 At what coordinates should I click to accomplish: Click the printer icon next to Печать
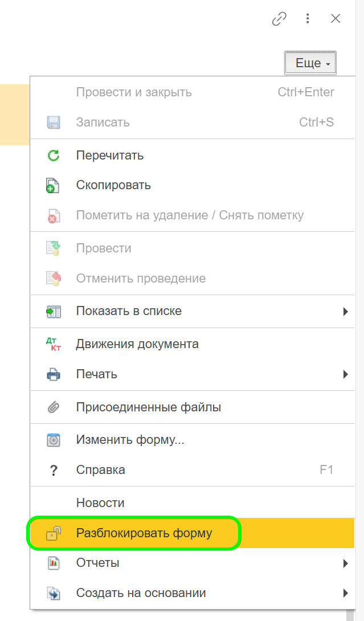(53, 374)
